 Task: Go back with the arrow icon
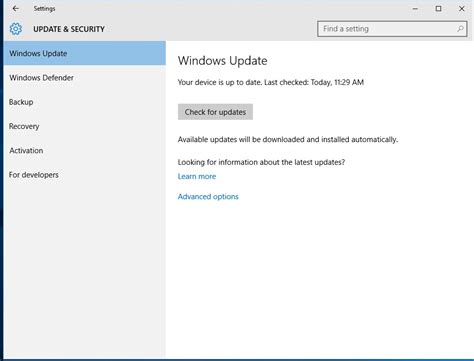[16, 9]
